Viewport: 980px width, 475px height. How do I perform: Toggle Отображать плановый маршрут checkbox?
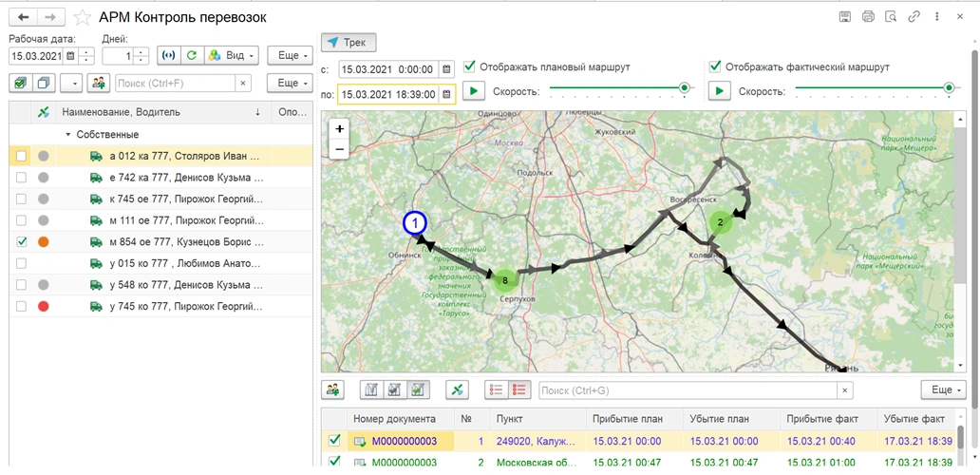(470, 67)
